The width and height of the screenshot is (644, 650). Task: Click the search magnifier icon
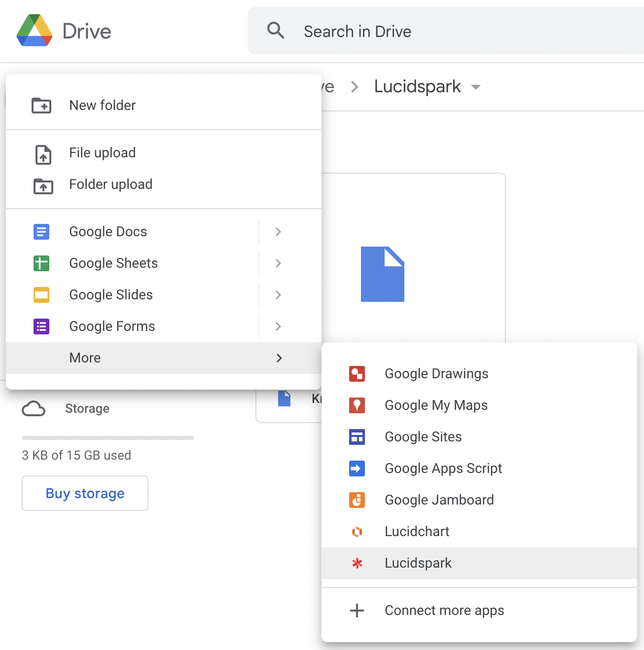pos(276,31)
